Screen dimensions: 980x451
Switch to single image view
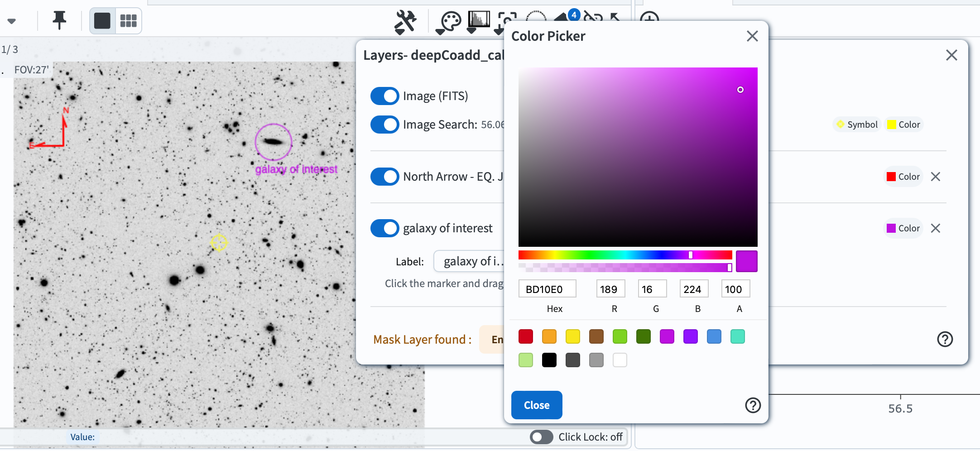102,21
